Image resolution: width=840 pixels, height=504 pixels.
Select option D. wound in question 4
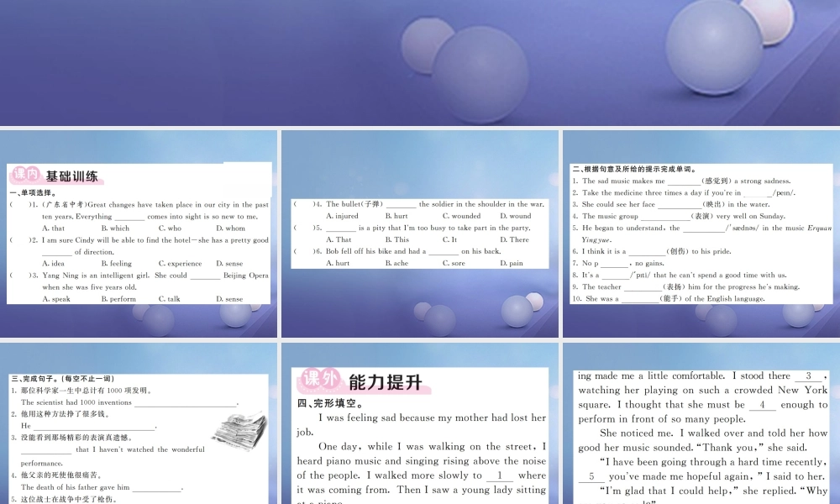point(516,216)
